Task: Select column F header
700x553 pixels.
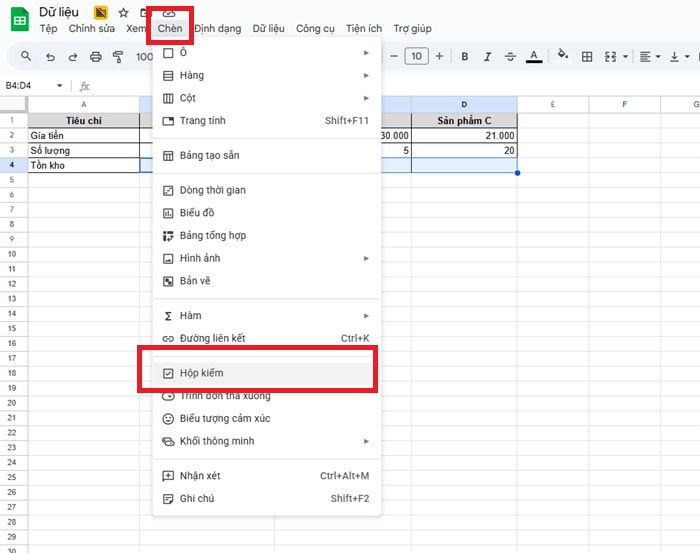Action: (x=625, y=104)
